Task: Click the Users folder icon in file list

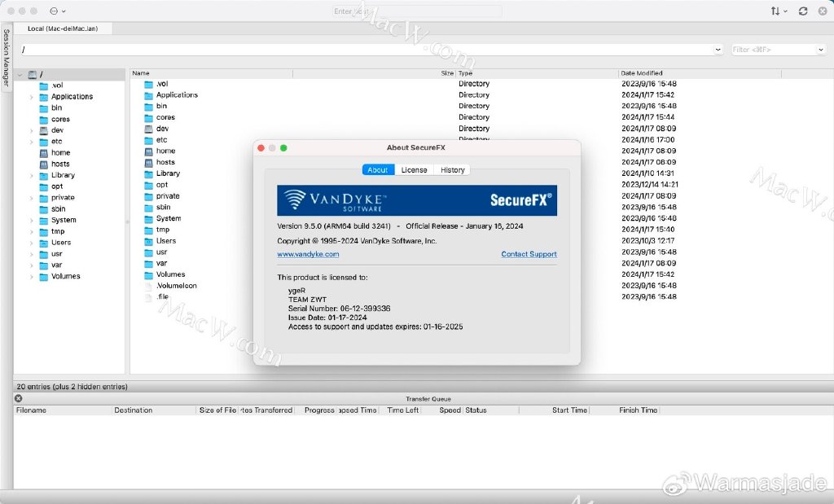Action: [149, 241]
